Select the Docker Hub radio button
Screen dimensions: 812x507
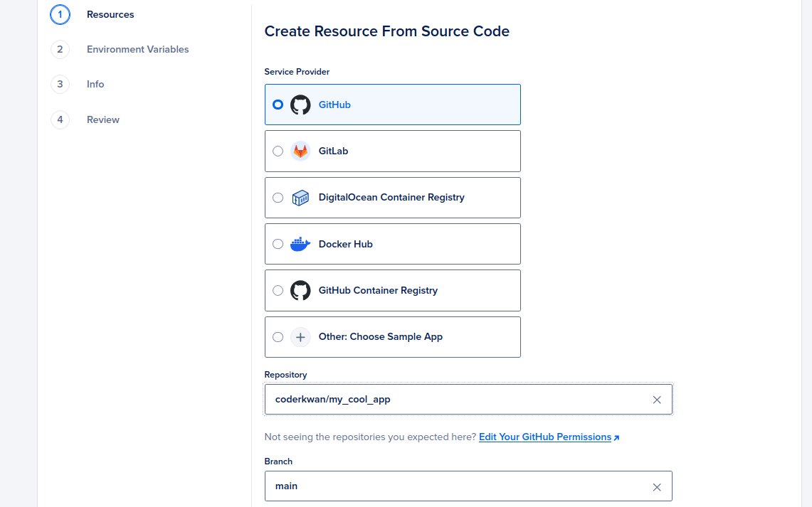pos(278,244)
